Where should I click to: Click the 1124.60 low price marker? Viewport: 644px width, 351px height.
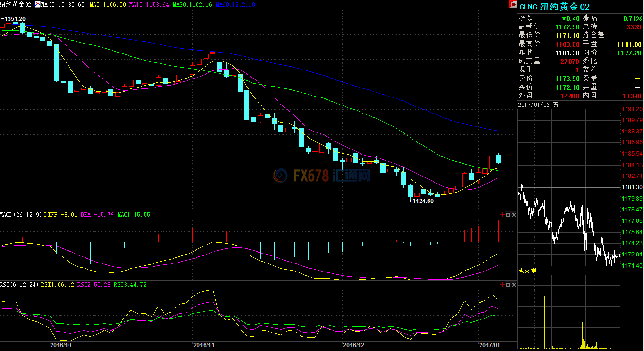tap(422, 201)
